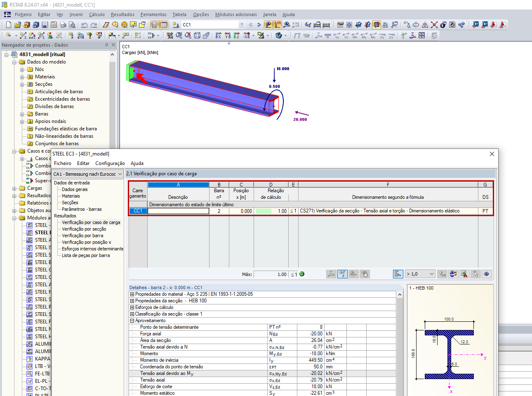Click the view in Y direction icon
This screenshot has width=532, height=396.
(x=228, y=35)
